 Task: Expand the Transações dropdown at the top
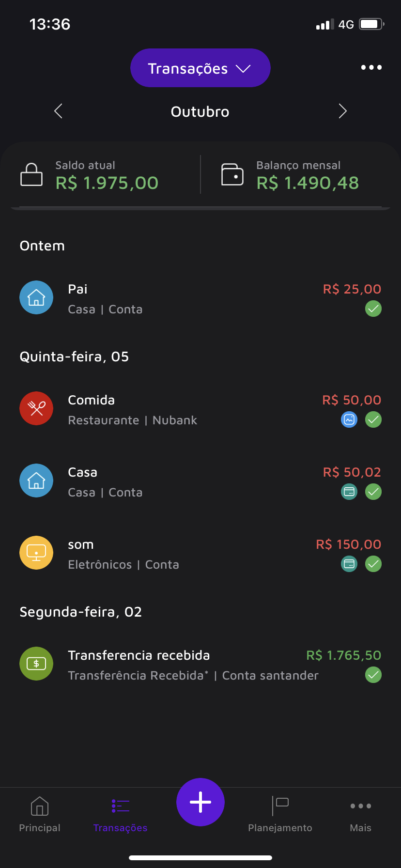(x=200, y=68)
